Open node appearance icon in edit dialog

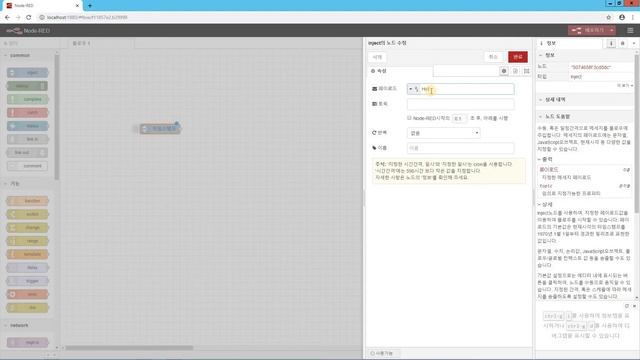click(527, 71)
